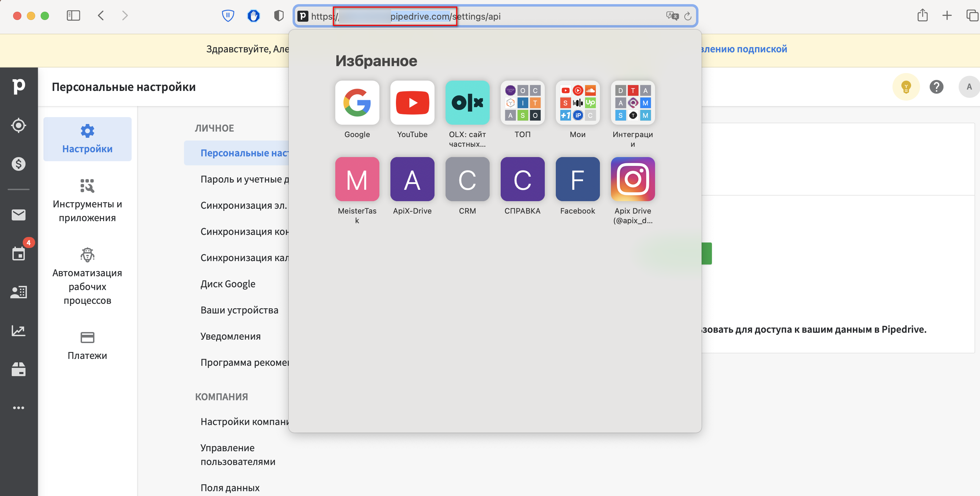This screenshot has height=496, width=980.
Task: Open Синхронизация календаря item
Action: tap(245, 258)
